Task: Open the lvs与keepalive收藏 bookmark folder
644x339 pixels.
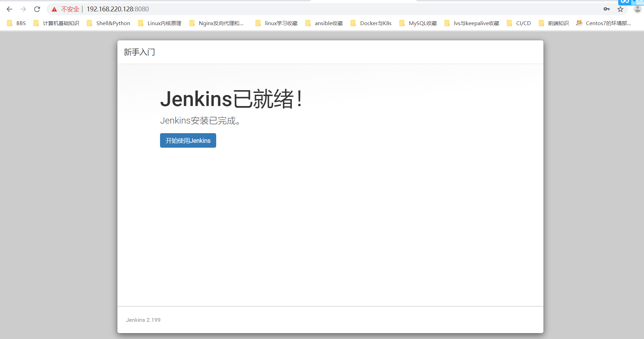Action: (x=472, y=23)
